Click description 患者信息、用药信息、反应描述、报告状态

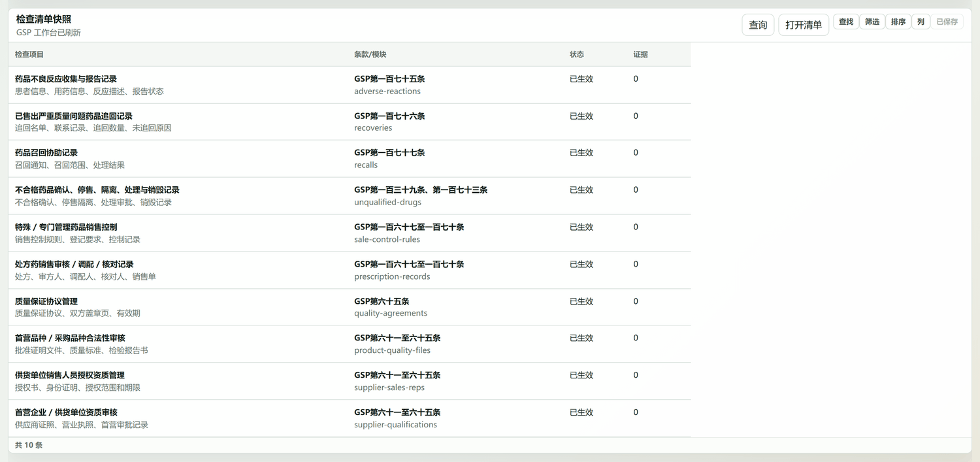[x=90, y=91]
